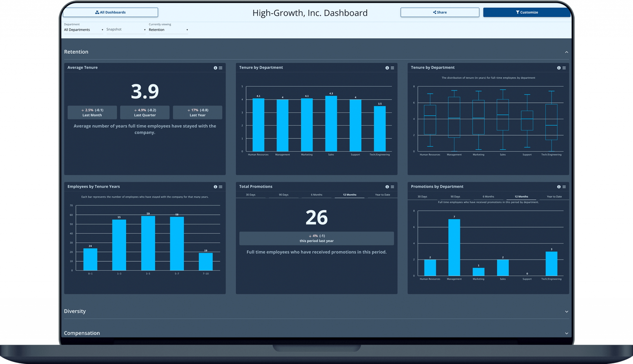
Task: Open the Currently viewing Retention dropdown
Action: [168, 30]
